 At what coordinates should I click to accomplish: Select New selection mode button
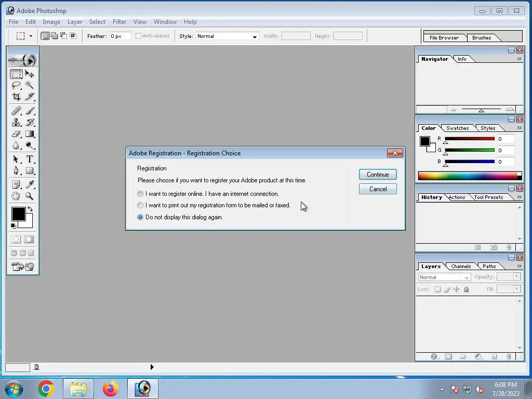click(x=45, y=36)
